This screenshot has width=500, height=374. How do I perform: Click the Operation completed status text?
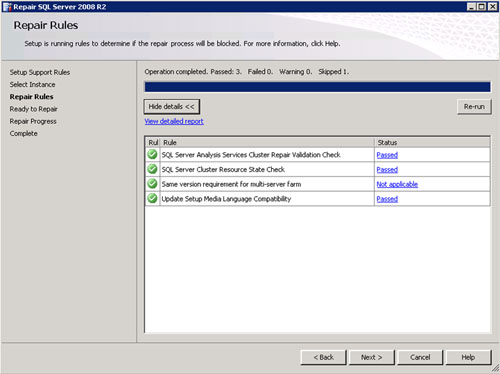pyautogui.click(x=247, y=72)
